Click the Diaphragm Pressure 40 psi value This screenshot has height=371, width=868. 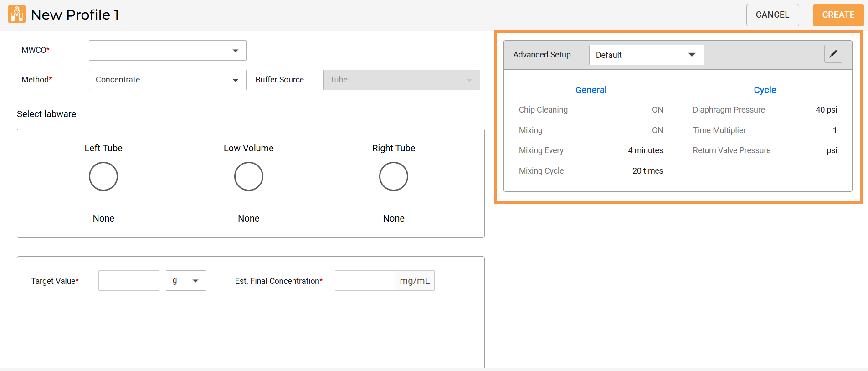(826, 110)
